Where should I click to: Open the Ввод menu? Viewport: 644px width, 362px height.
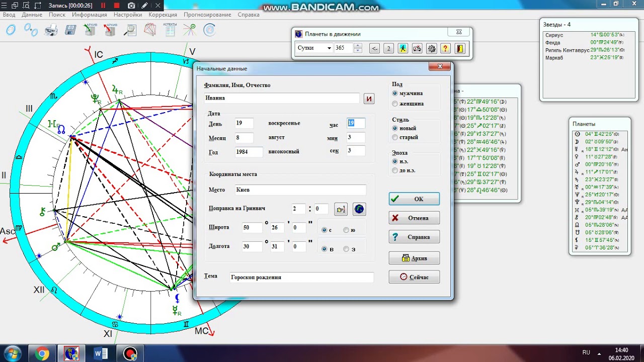tap(9, 15)
